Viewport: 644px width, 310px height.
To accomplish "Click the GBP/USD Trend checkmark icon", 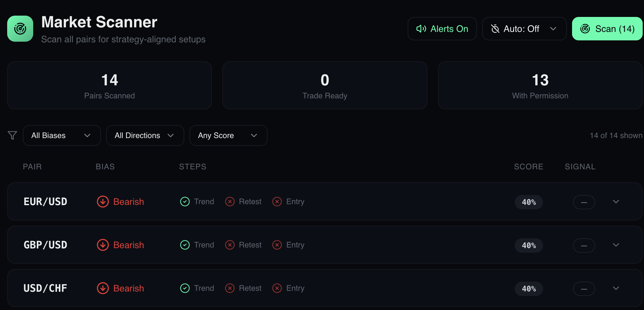I will tap(185, 245).
